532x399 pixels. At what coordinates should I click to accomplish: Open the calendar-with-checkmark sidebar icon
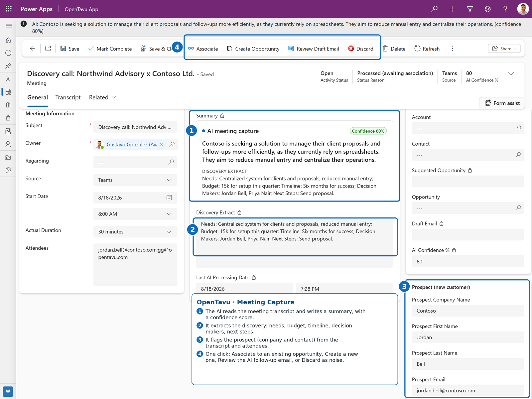(8, 92)
